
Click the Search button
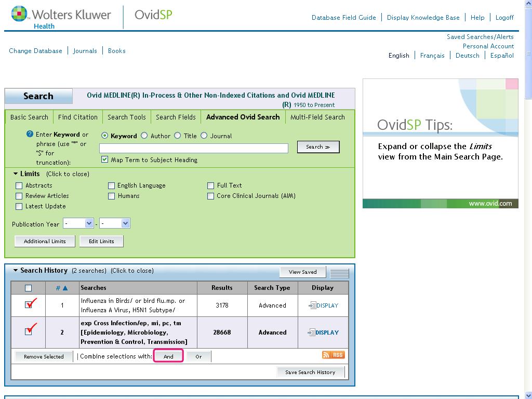(318, 147)
